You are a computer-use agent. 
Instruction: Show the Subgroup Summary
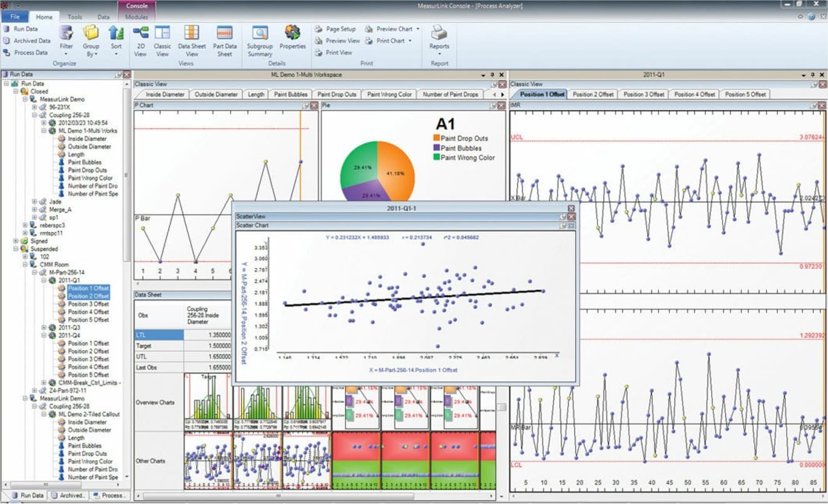click(x=260, y=41)
